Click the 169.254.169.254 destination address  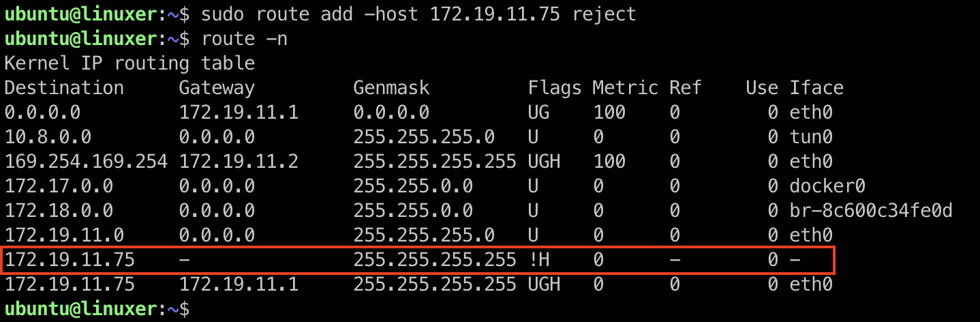pos(86,162)
